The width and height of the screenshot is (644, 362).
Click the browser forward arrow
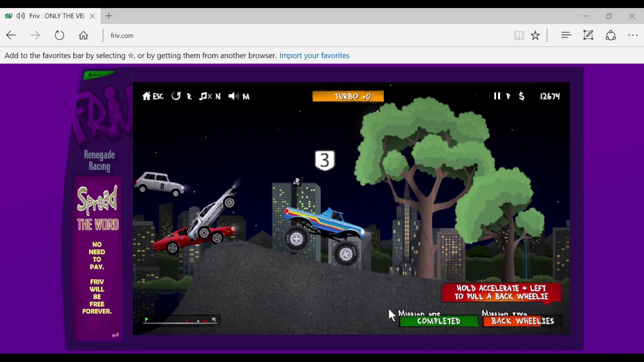coord(35,35)
